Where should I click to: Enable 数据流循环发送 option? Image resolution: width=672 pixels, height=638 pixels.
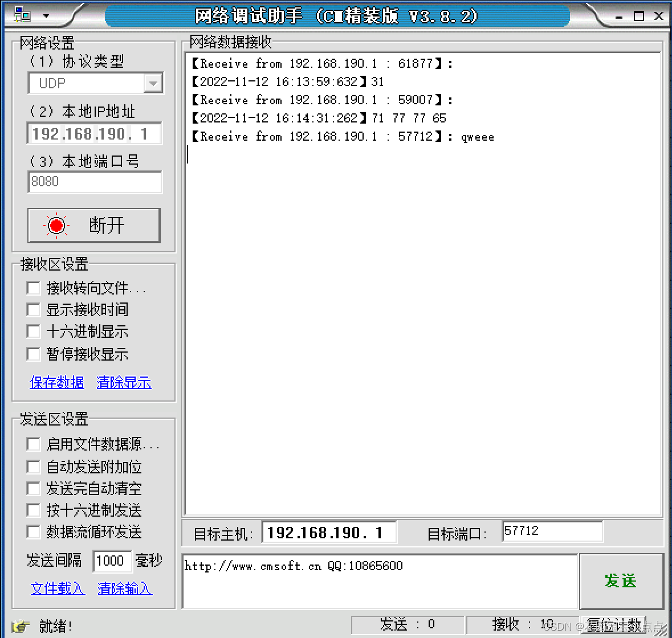[x=33, y=531]
